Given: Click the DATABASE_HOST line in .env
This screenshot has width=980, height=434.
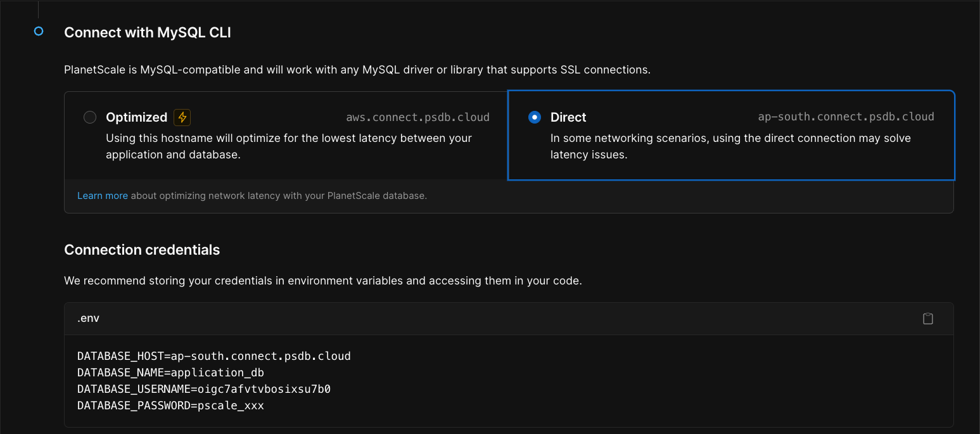Looking at the screenshot, I should 214,356.
